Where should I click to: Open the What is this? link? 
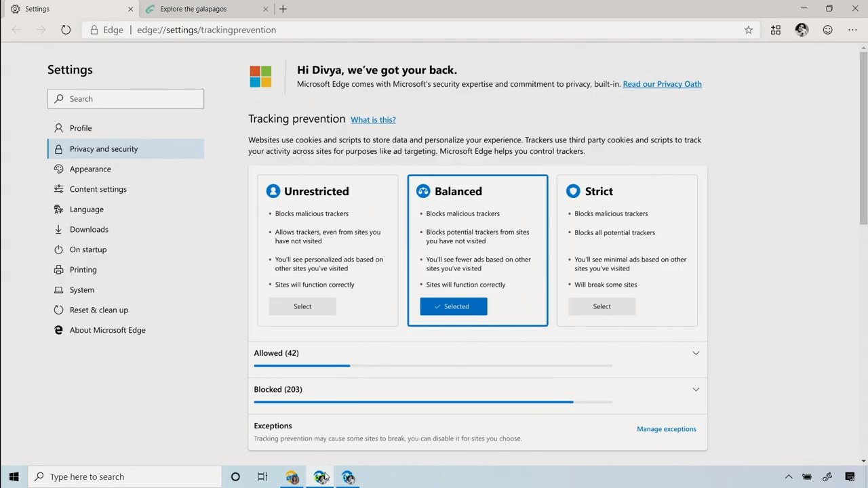click(373, 120)
